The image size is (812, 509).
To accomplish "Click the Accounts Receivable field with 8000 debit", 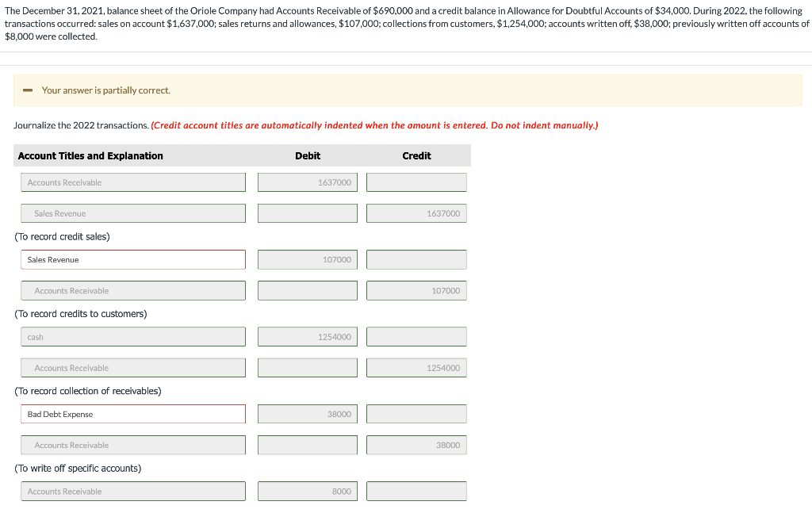I will click(x=133, y=492).
